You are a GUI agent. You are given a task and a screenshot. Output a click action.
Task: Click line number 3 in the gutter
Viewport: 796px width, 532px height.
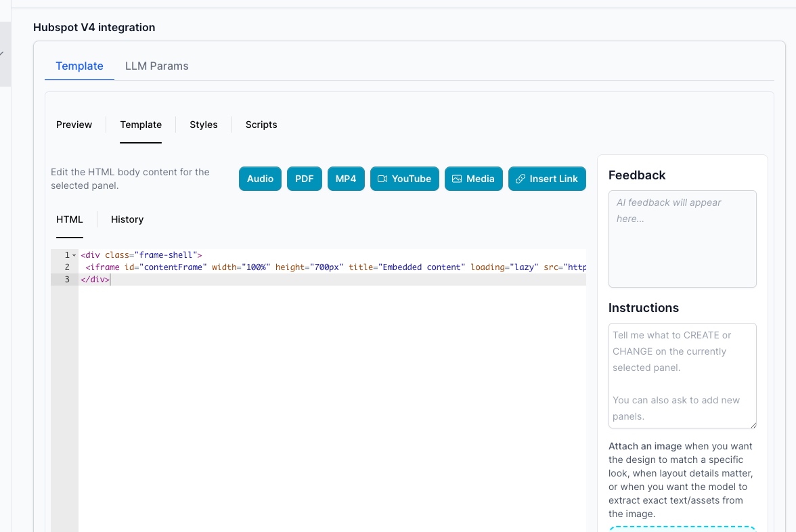[x=67, y=279]
